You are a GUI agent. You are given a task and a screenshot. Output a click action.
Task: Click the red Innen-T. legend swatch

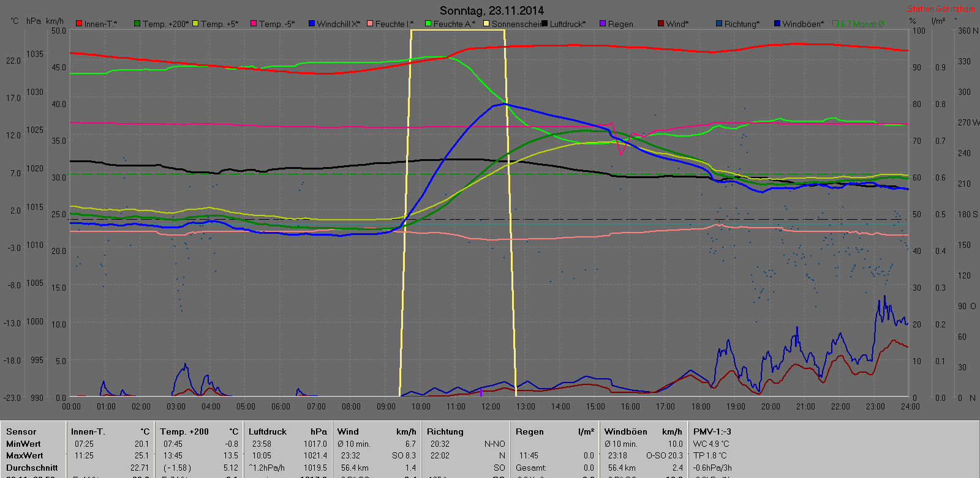(79, 24)
